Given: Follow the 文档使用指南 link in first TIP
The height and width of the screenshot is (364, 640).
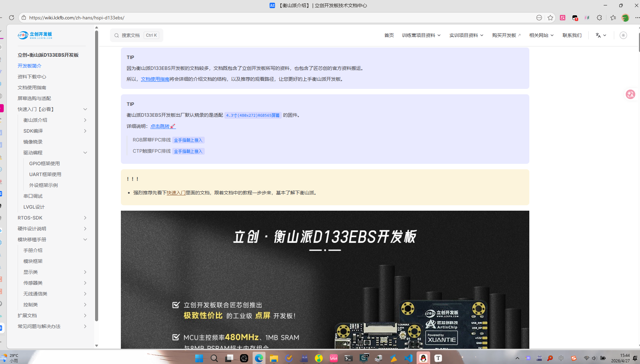Looking at the screenshot, I should [x=155, y=79].
